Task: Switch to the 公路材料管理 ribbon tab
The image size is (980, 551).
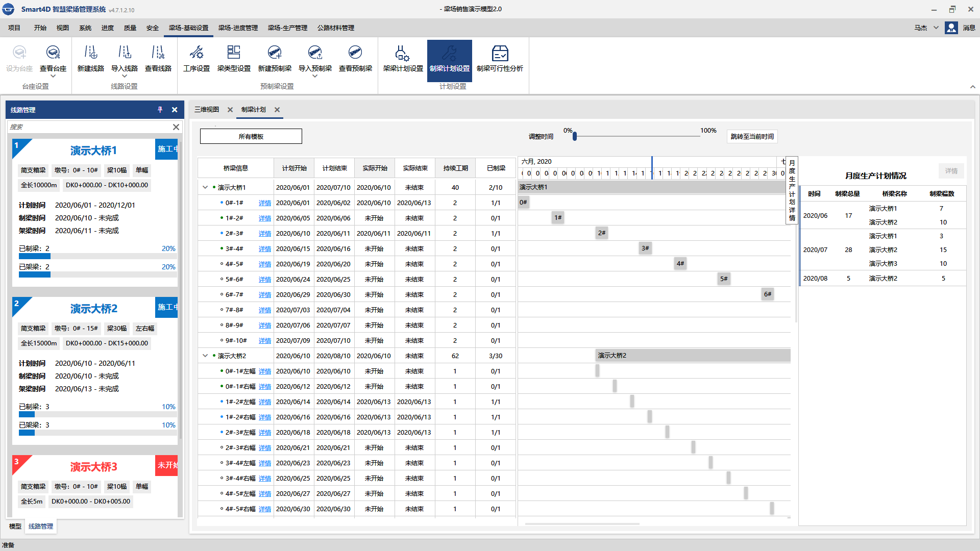Action: coord(336,28)
